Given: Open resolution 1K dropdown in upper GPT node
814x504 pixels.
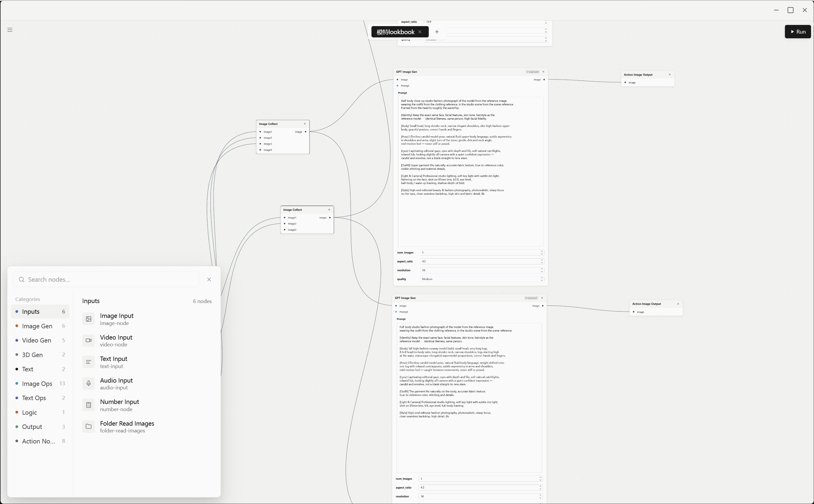Looking at the screenshot, I should pos(482,270).
